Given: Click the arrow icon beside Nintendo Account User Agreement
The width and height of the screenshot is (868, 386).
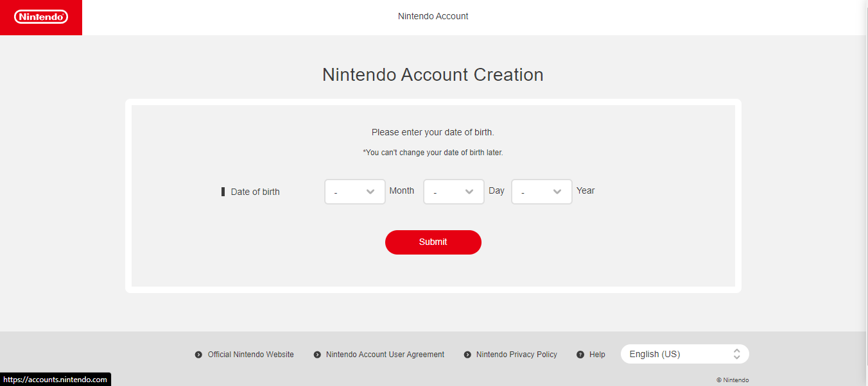Looking at the screenshot, I should (316, 354).
